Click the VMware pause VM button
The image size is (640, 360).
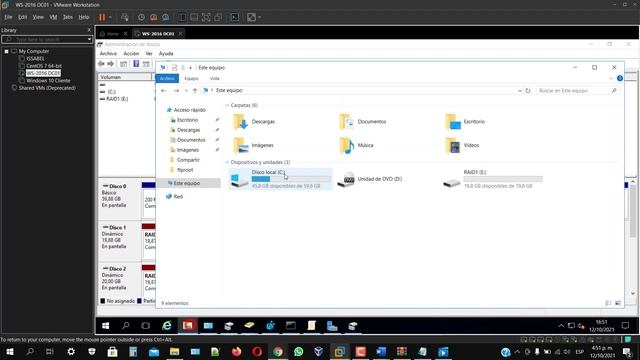(102, 17)
